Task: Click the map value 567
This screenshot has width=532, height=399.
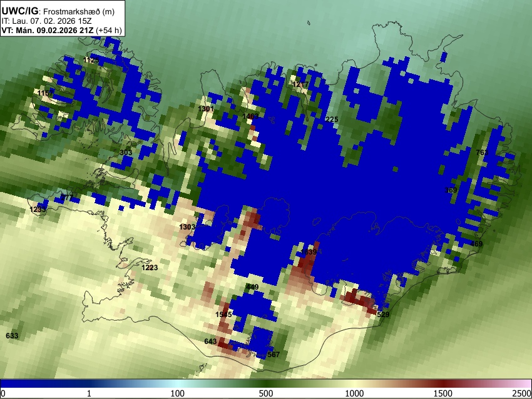Action: pyautogui.click(x=274, y=355)
